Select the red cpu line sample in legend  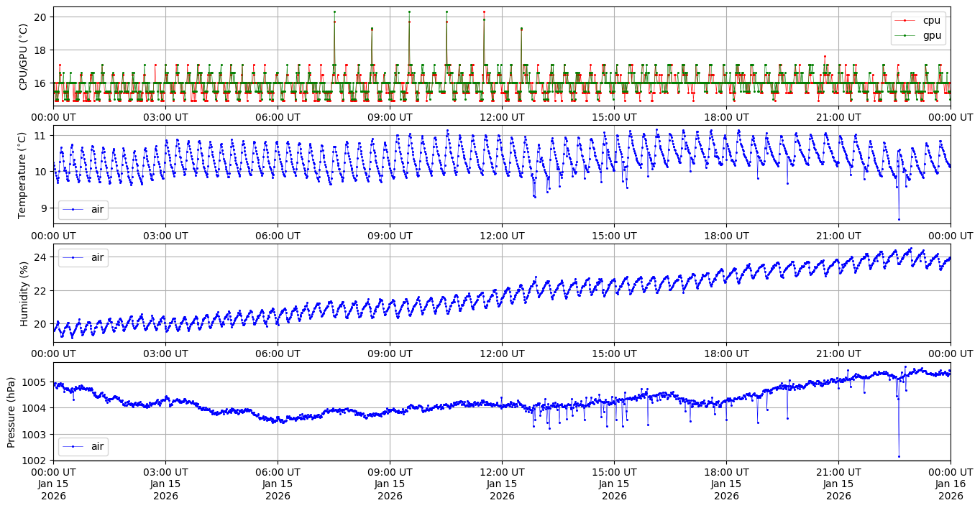pos(907,20)
